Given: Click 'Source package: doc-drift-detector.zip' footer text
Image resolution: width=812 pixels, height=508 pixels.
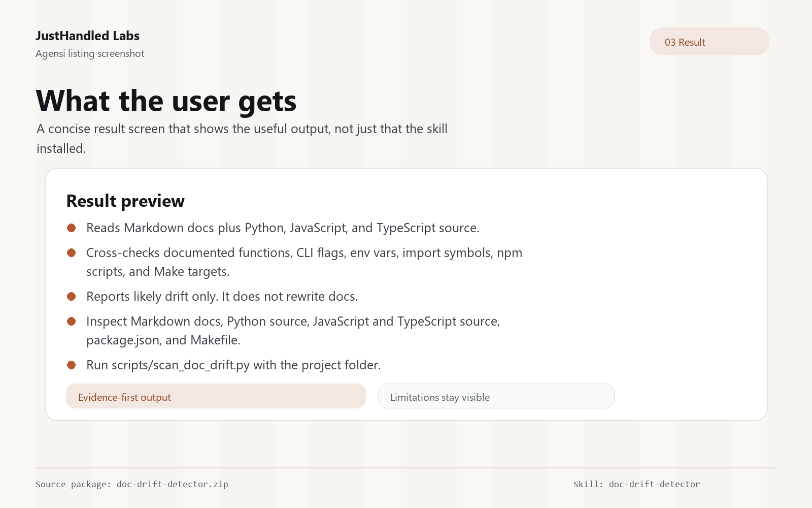Looking at the screenshot, I should [132, 484].
